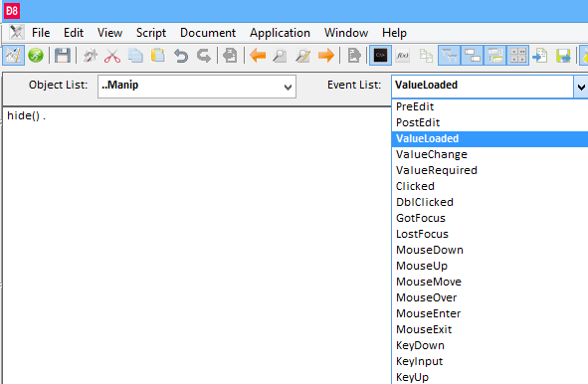Image resolution: width=588 pixels, height=384 pixels.
Task: Choose KeyInput event
Action: tap(490, 361)
